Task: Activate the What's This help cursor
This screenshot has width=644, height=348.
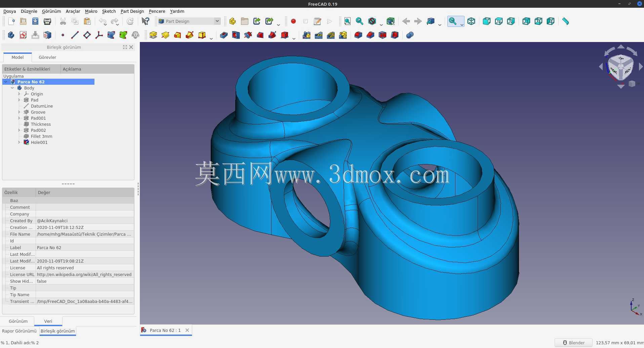Action: tap(145, 21)
